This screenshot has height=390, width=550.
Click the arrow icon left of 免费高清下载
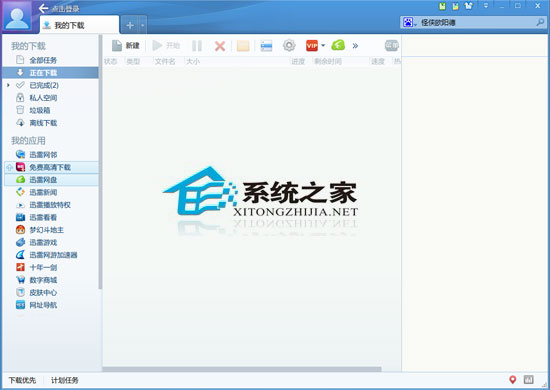9,167
